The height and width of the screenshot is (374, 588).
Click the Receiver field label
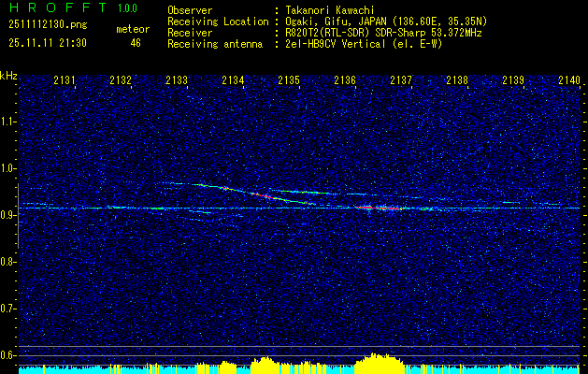tap(190, 33)
